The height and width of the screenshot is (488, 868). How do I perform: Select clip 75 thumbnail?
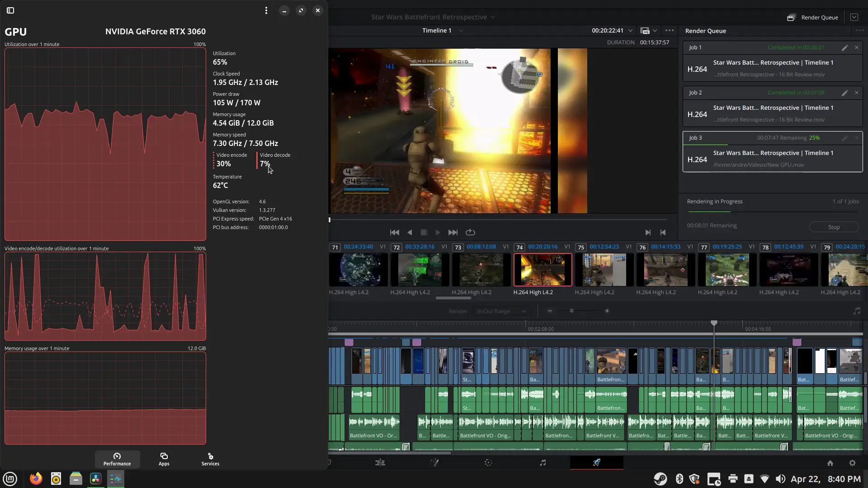tap(604, 270)
